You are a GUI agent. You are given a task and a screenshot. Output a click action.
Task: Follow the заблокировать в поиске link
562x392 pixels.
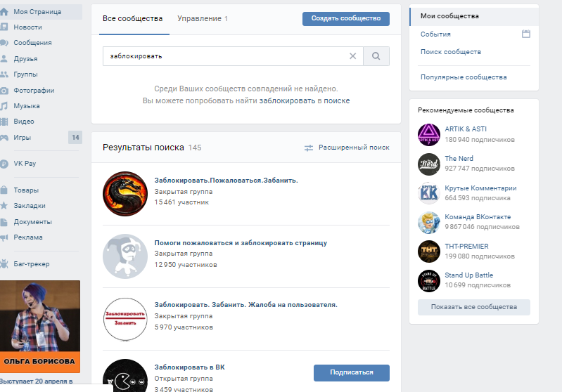305,101
